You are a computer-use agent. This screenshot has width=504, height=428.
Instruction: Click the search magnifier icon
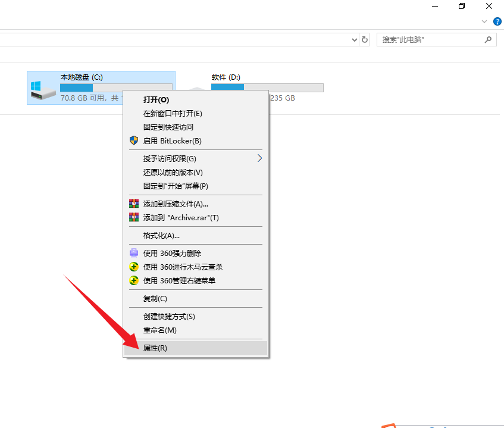[488, 39]
